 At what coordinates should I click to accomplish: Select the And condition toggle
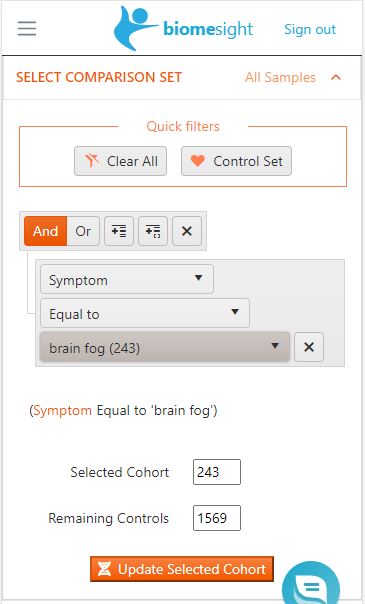pos(45,231)
